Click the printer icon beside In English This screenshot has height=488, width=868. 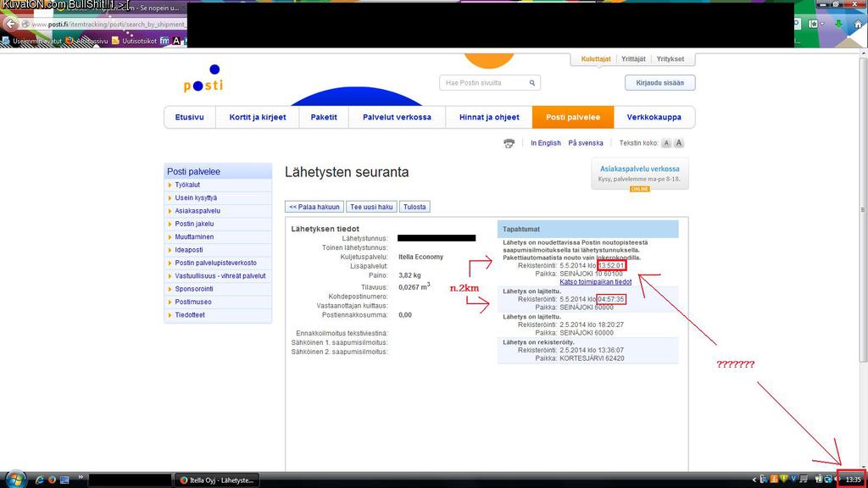(x=509, y=143)
